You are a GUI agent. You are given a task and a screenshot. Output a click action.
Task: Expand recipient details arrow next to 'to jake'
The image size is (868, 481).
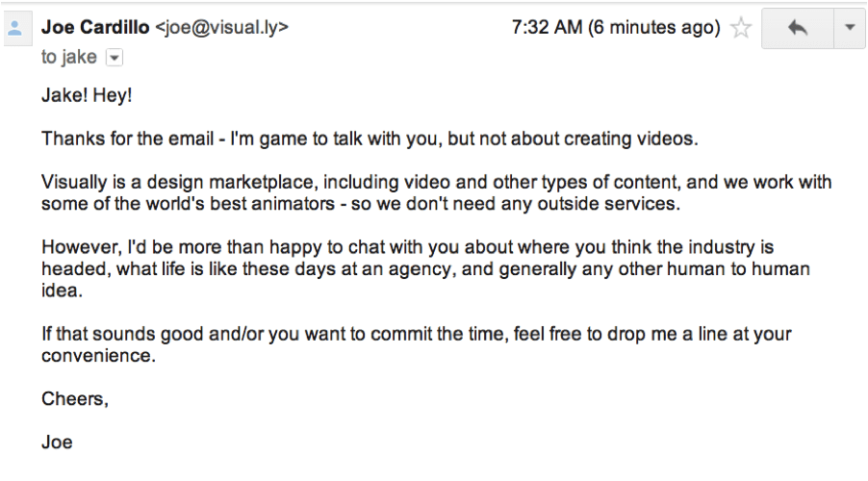(115, 58)
